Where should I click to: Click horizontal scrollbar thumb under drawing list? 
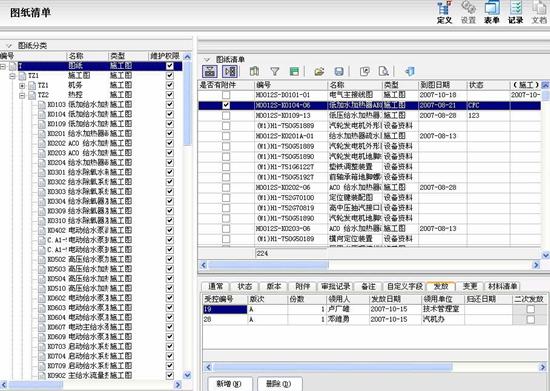pos(268,265)
